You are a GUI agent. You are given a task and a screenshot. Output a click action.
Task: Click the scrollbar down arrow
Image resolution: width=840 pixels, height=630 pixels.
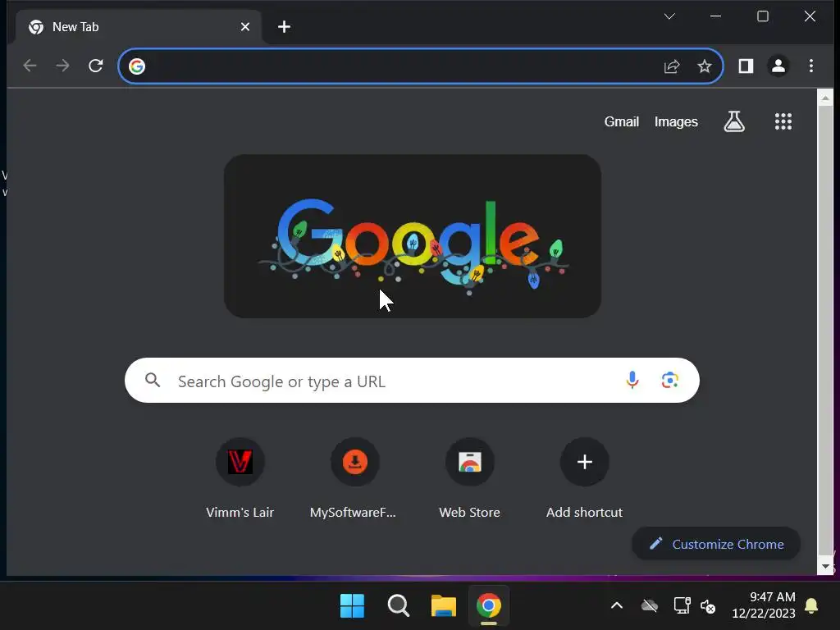coord(825,566)
